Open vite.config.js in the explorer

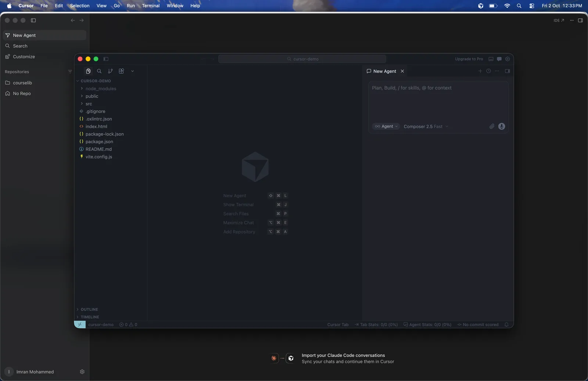click(111, 157)
